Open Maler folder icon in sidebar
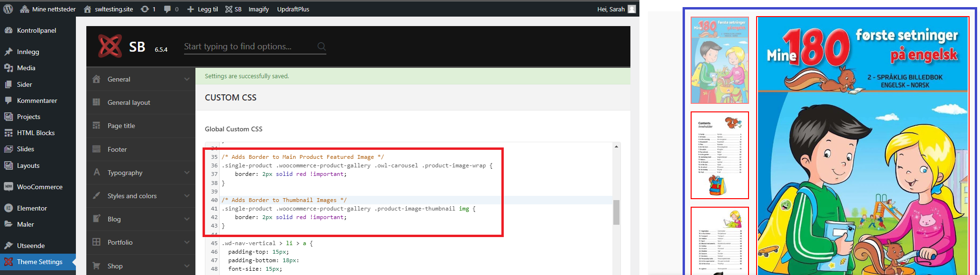Image resolution: width=980 pixels, height=275 pixels. [x=9, y=224]
